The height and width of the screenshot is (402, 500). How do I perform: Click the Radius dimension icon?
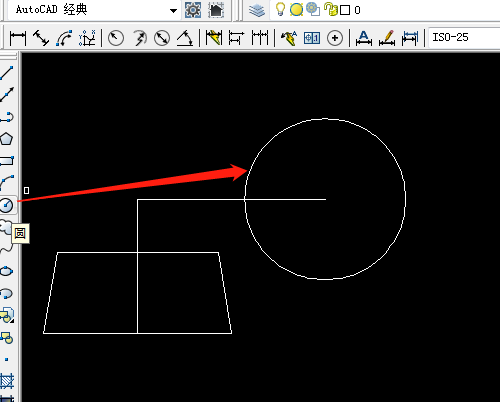[x=116, y=38]
